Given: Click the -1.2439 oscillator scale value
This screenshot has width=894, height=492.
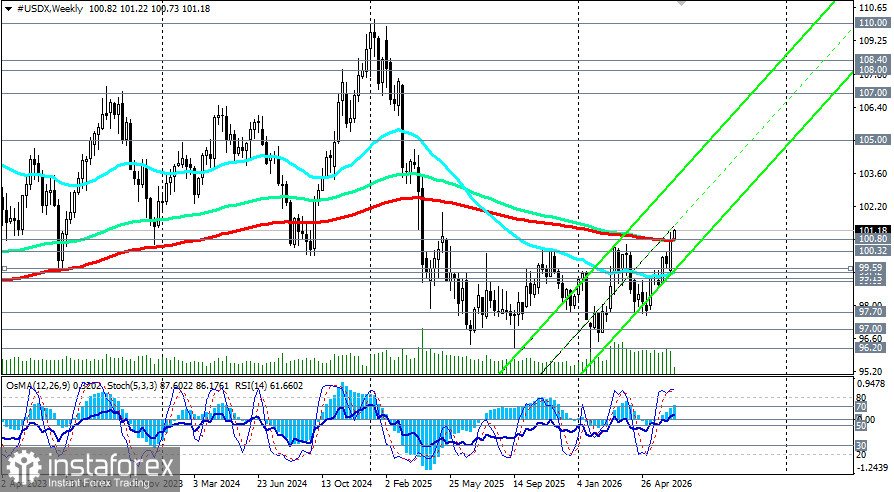Looking at the screenshot, I should click(872, 467).
